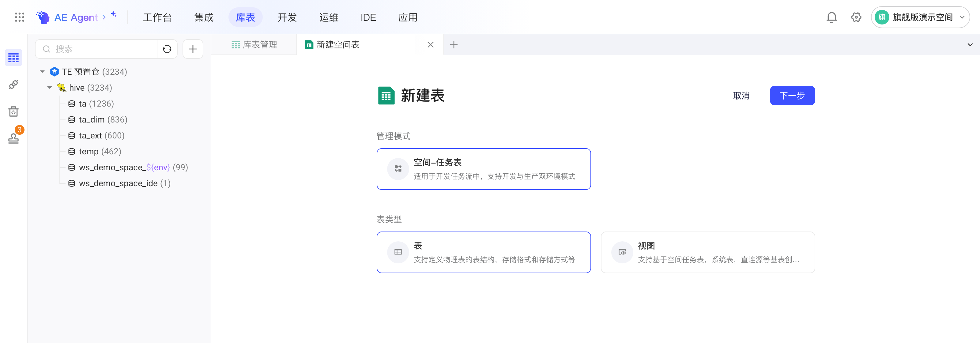Screen dimensions: 980x343
Task: Collapse the TE 预置仓 tree node
Action: tap(42, 71)
